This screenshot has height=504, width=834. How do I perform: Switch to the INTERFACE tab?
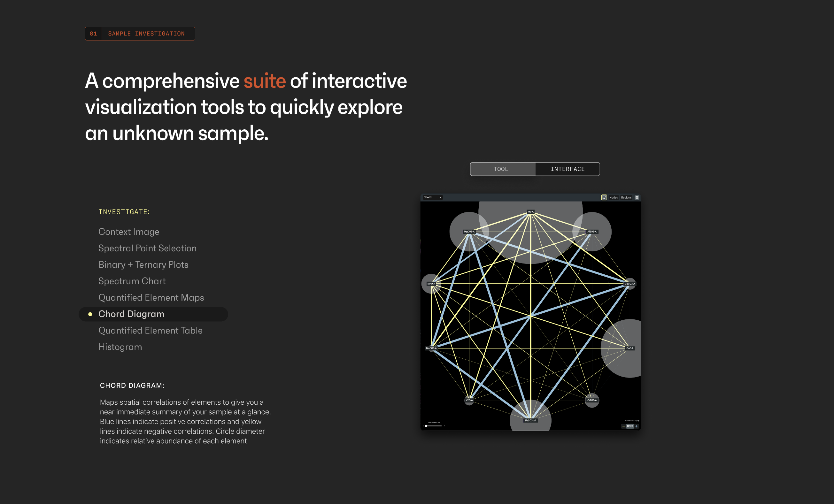(x=567, y=169)
